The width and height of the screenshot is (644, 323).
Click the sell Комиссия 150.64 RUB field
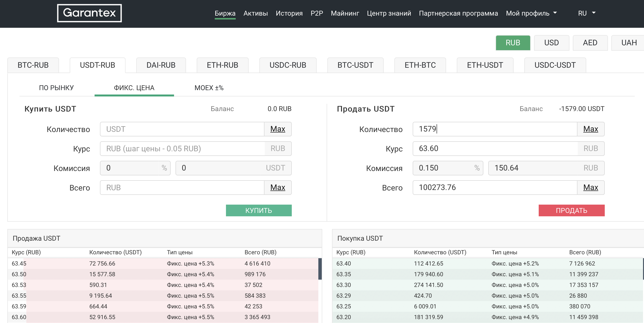coord(546,168)
